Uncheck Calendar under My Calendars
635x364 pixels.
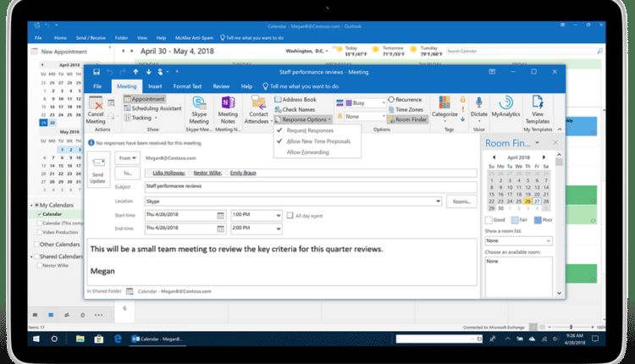(40, 215)
